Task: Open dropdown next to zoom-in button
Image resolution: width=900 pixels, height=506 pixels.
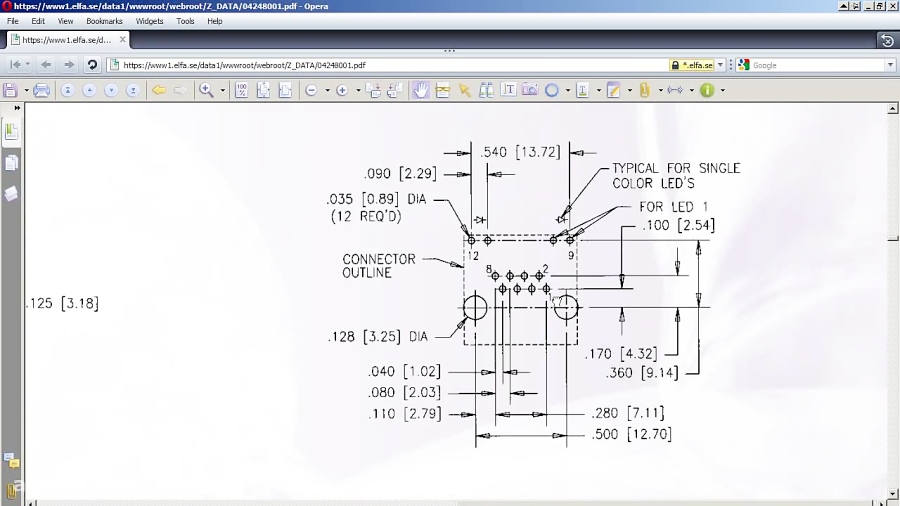Action: (358, 91)
